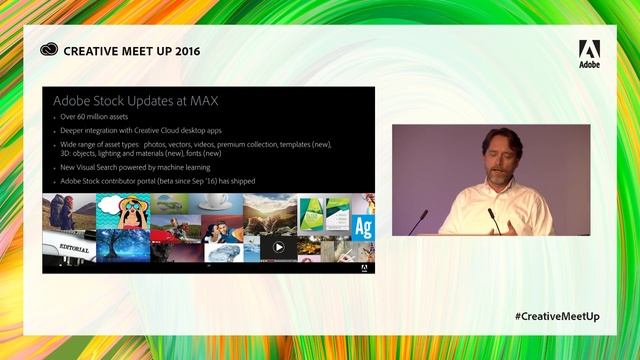Click the speaker video feed
640x360 pixels.
[491, 180]
